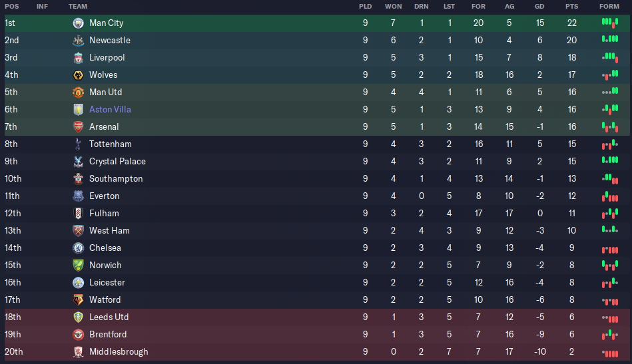Click the WON column header

point(393,7)
